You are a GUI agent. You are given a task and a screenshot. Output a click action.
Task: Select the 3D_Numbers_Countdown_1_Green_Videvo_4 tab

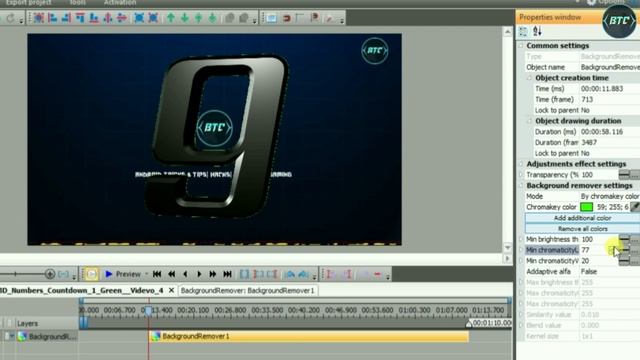click(82, 290)
